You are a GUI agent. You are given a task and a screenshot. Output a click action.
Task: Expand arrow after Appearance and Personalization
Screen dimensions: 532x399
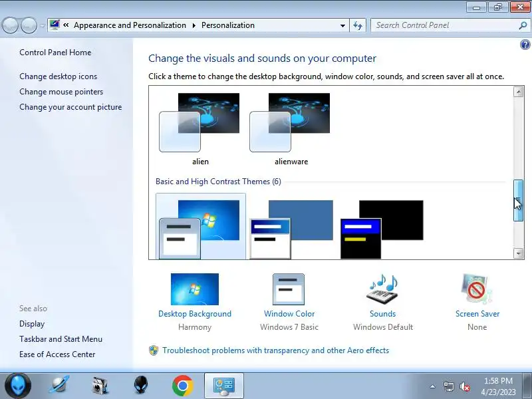tap(194, 25)
